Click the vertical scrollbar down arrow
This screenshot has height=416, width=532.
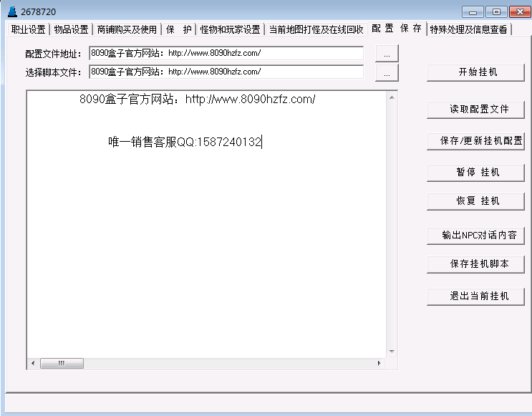(392, 352)
